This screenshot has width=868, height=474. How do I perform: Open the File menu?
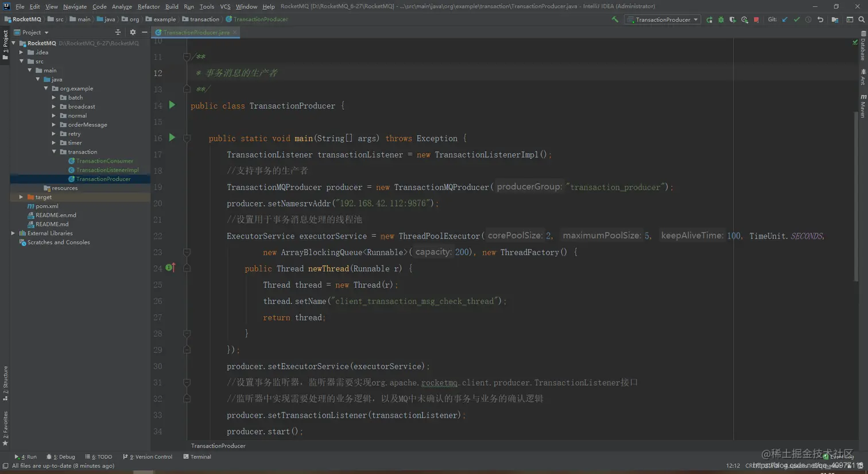20,6
